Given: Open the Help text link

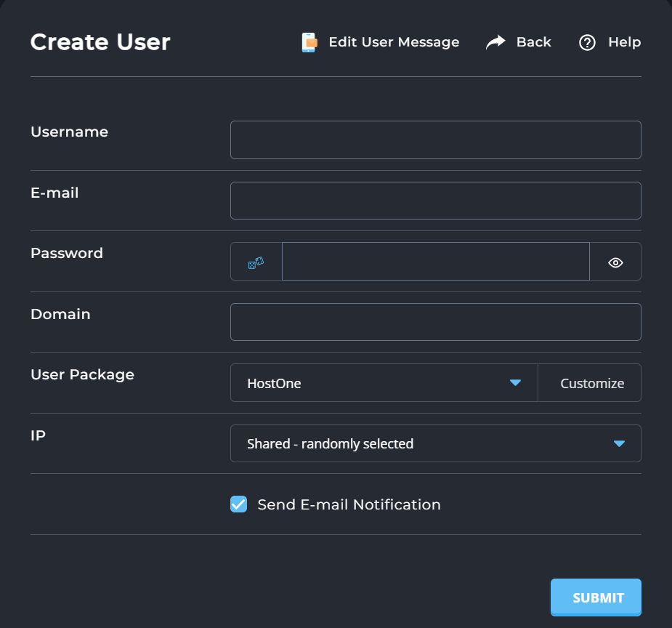Looking at the screenshot, I should coord(625,42).
